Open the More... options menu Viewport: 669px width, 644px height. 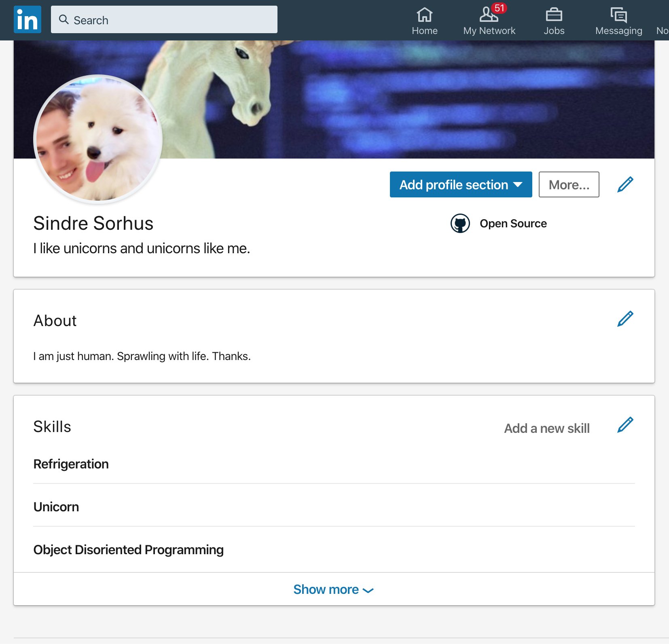(568, 184)
